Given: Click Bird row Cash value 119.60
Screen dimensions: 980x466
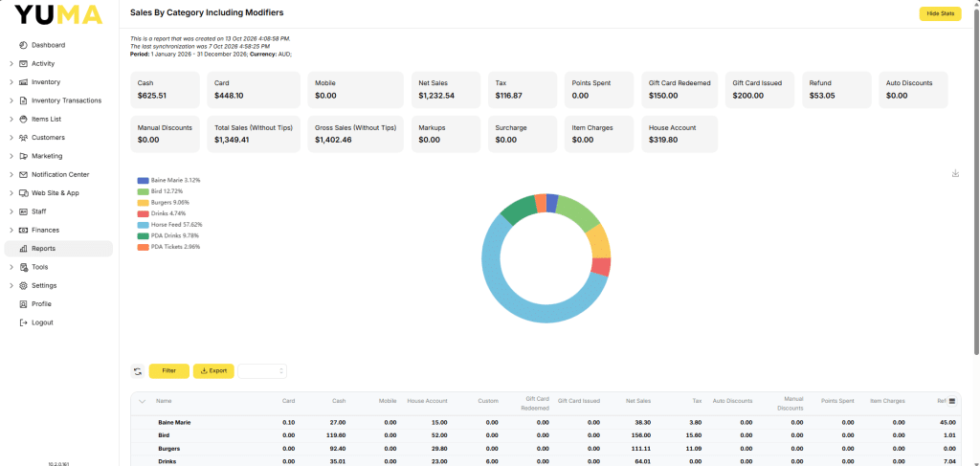Looking at the screenshot, I should (336, 435).
